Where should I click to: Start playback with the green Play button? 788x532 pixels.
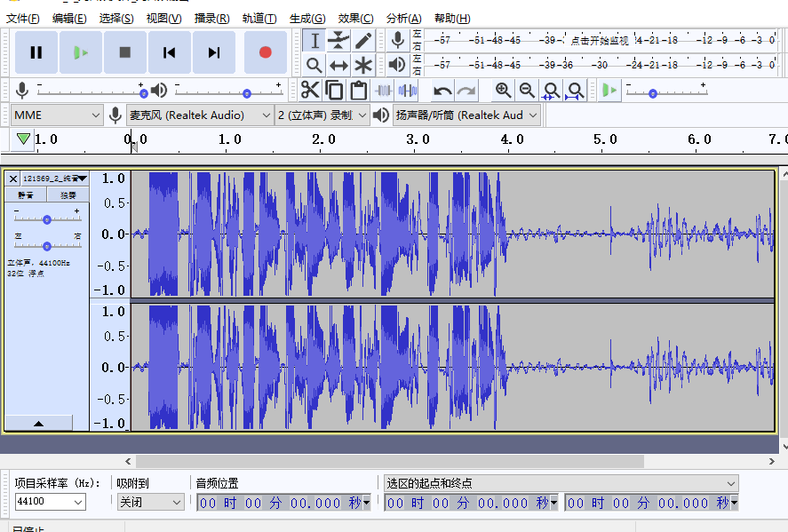[x=81, y=52]
